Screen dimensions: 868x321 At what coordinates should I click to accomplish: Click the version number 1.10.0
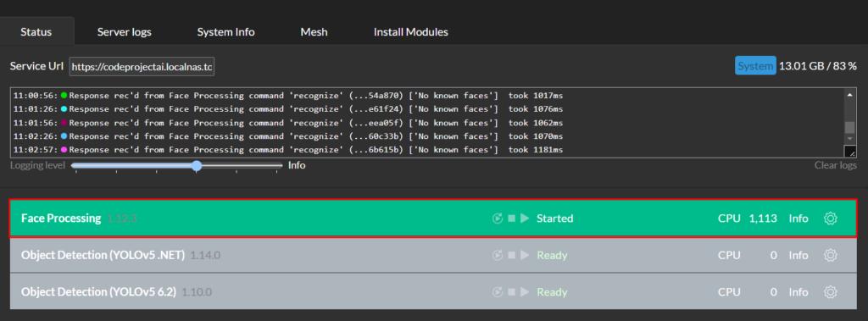[x=197, y=291]
